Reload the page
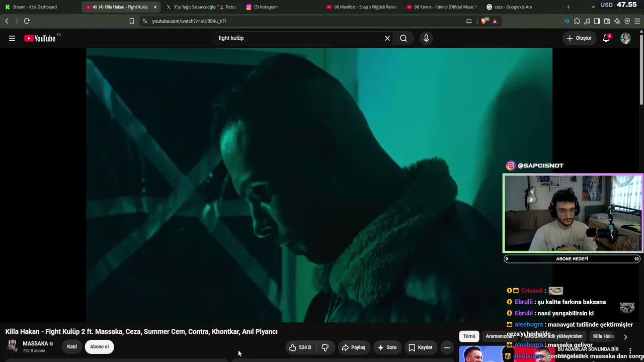The width and height of the screenshot is (644, 362). (x=27, y=21)
